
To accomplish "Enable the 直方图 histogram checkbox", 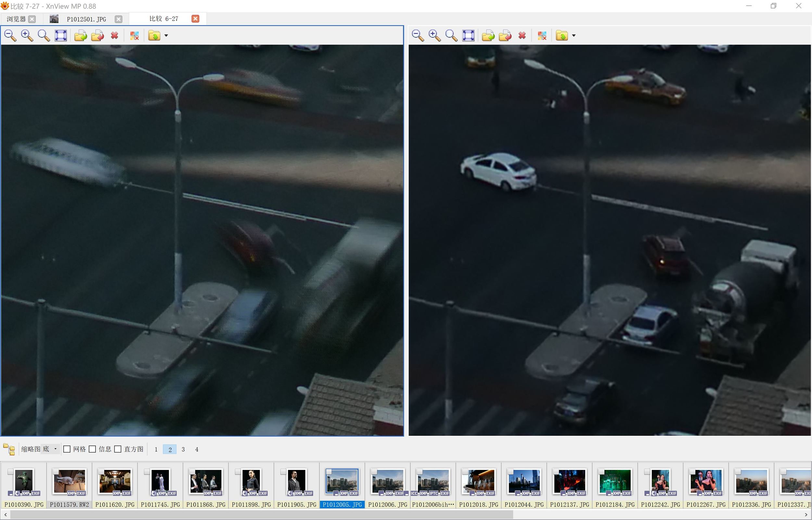I will coord(118,449).
